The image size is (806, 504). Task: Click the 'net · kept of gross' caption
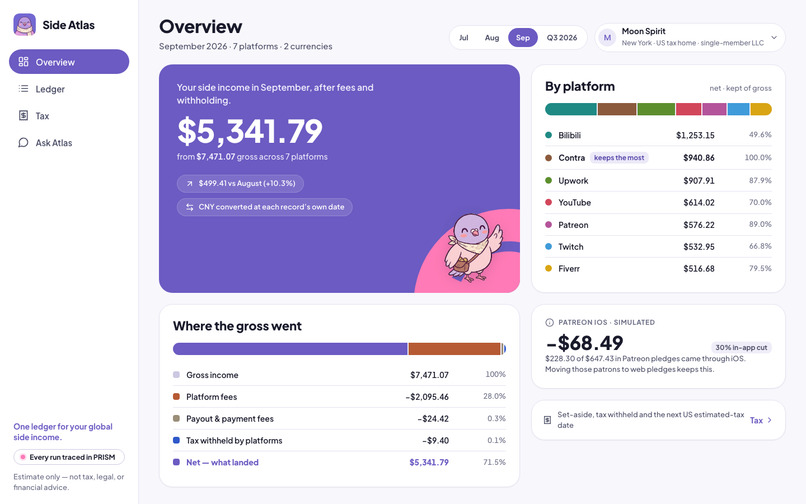tap(740, 88)
